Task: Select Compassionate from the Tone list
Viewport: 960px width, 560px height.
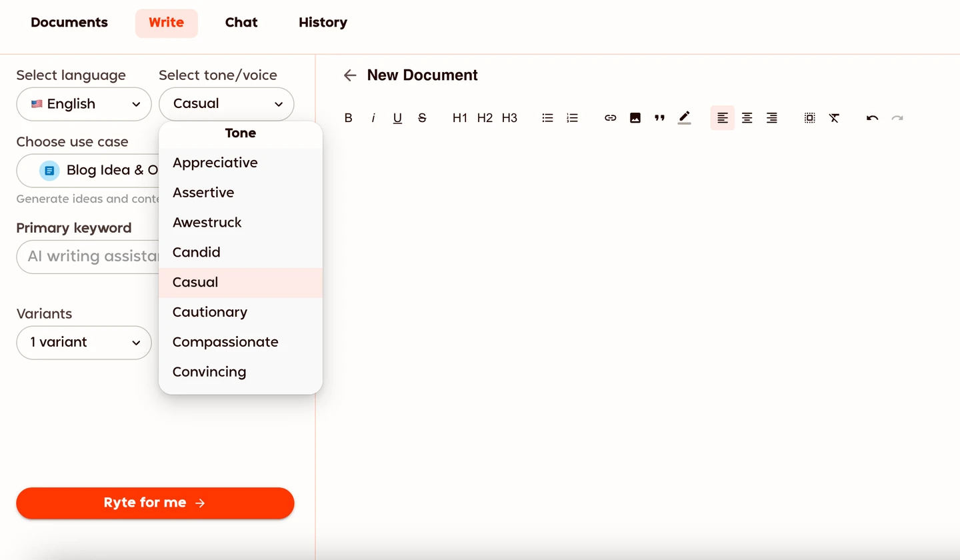Action: [x=225, y=341]
